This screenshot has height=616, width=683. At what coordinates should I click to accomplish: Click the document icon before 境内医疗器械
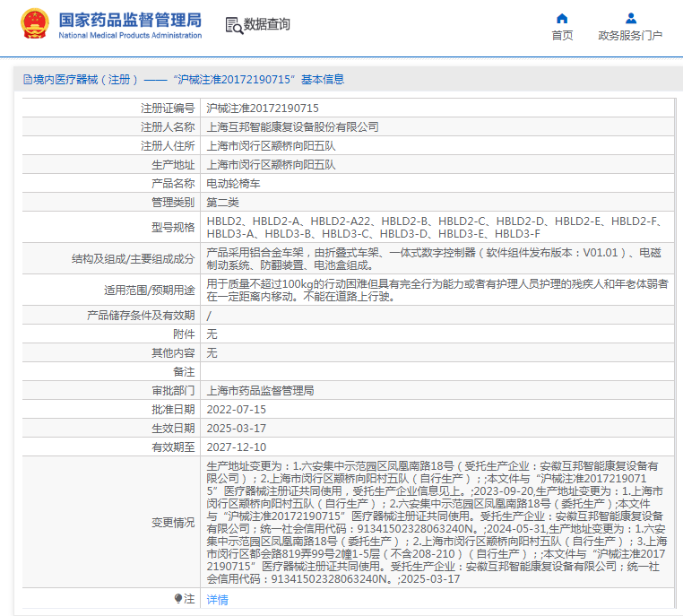(27, 80)
